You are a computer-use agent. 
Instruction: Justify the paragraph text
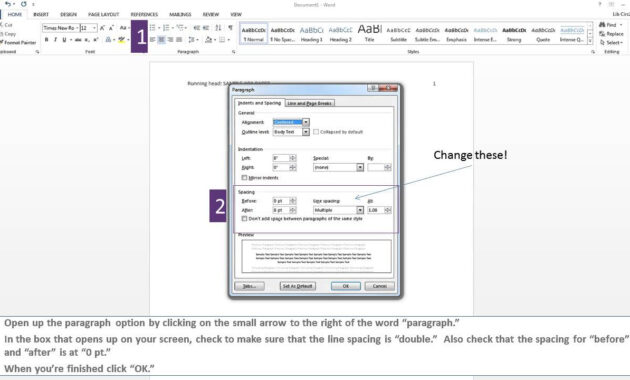tap(179, 40)
